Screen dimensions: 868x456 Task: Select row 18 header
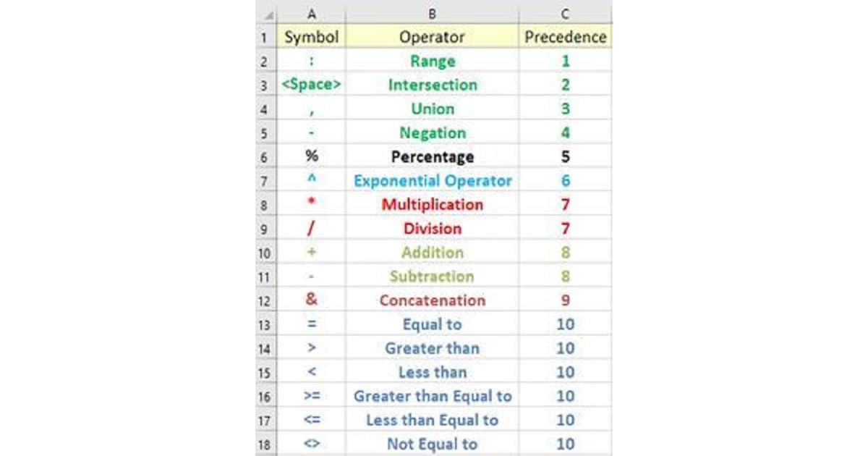tap(265, 444)
